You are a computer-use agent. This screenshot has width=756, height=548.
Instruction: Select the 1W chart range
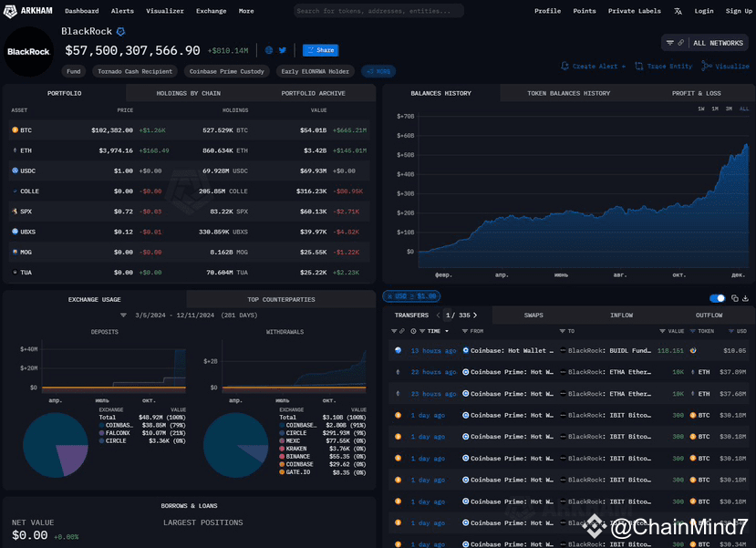tap(701, 109)
